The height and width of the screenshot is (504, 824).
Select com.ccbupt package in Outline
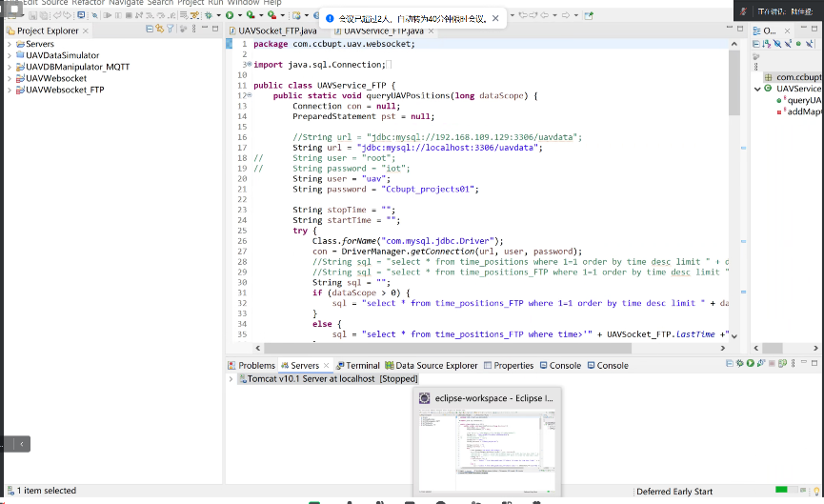point(794,77)
